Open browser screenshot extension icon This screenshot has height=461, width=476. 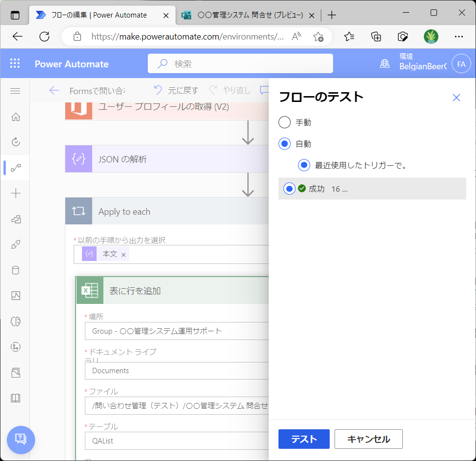pyautogui.click(x=402, y=37)
